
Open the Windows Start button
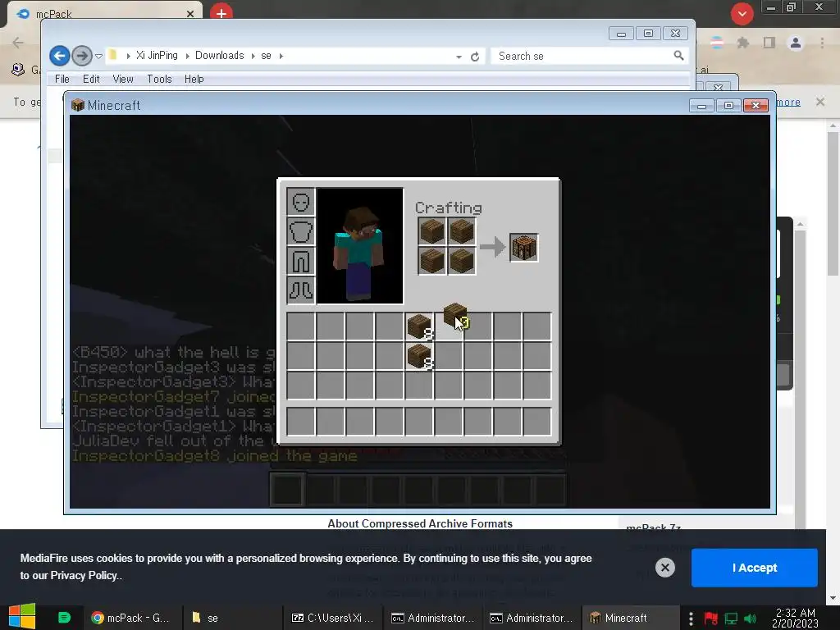point(22,617)
